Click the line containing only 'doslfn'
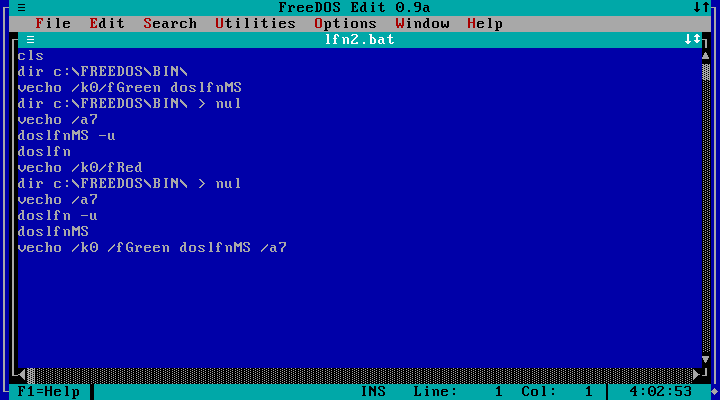This screenshot has width=720, height=400. (x=44, y=152)
